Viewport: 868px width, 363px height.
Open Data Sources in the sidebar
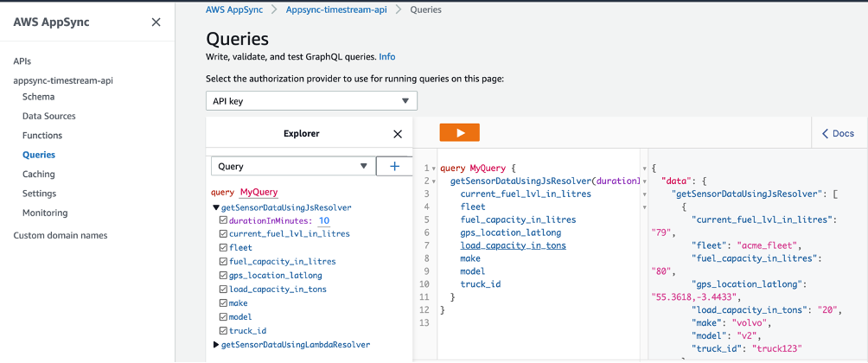(48, 116)
